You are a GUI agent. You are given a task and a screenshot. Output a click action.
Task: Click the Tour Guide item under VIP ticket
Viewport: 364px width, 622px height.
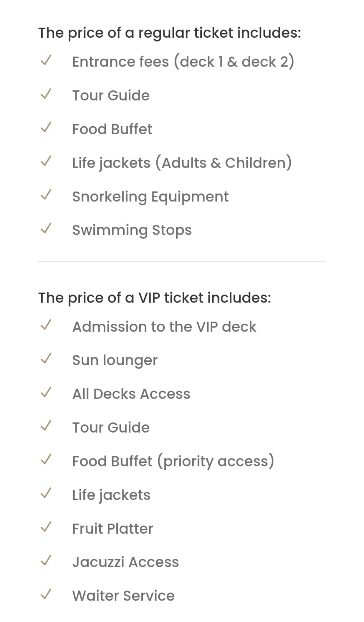tap(111, 428)
